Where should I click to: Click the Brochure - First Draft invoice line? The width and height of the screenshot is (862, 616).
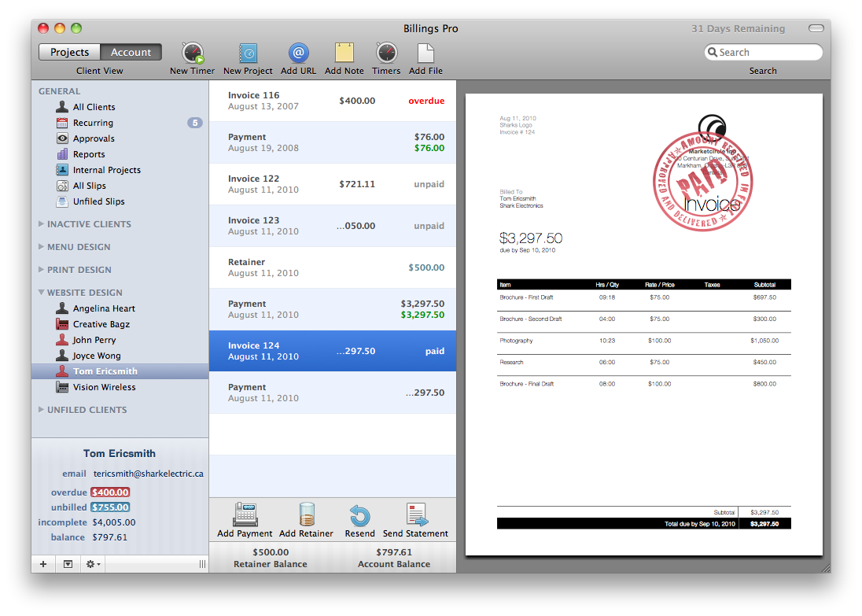(644, 297)
